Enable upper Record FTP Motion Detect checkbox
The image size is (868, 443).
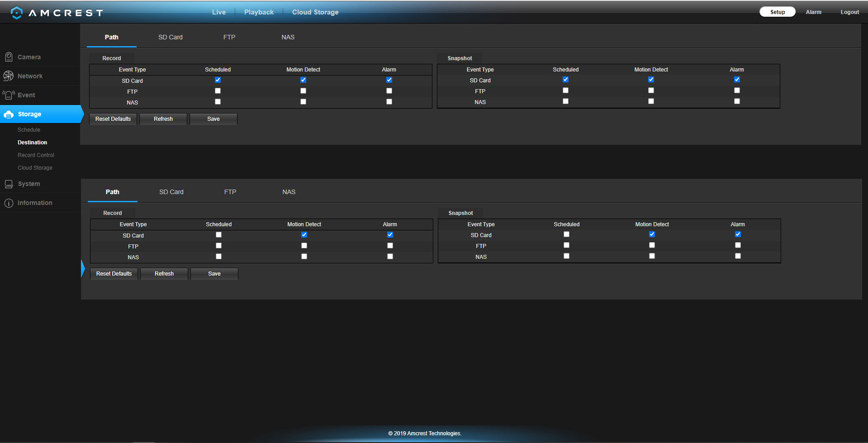[303, 91]
